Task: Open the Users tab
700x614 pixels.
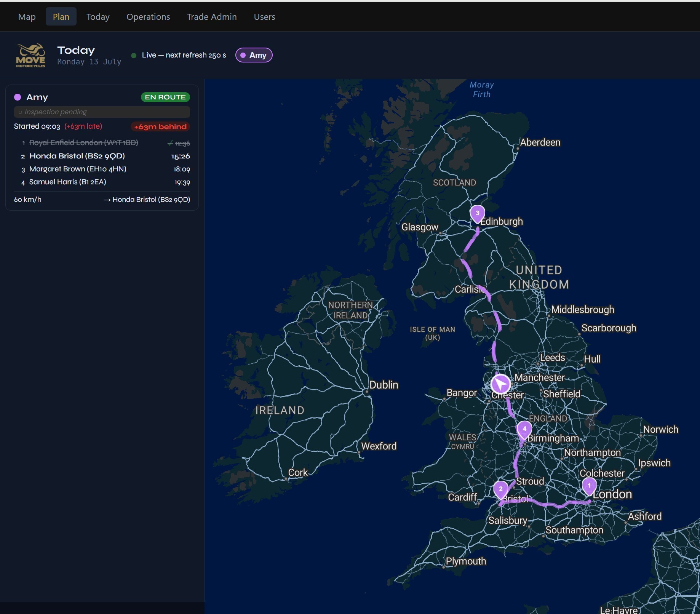Action: click(x=264, y=17)
